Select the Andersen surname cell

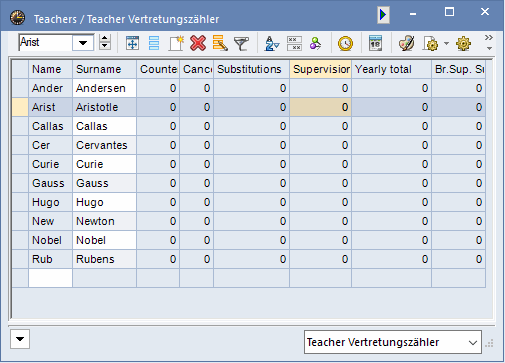[x=104, y=88]
